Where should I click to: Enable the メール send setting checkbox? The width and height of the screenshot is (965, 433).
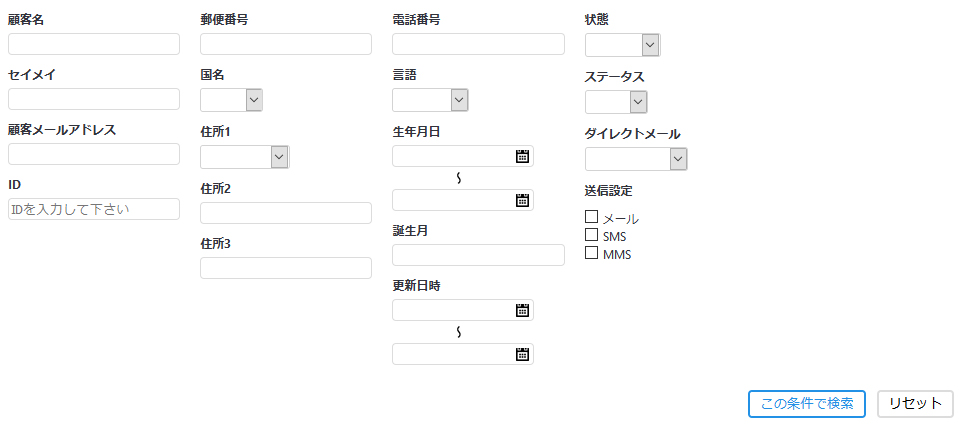(x=592, y=217)
